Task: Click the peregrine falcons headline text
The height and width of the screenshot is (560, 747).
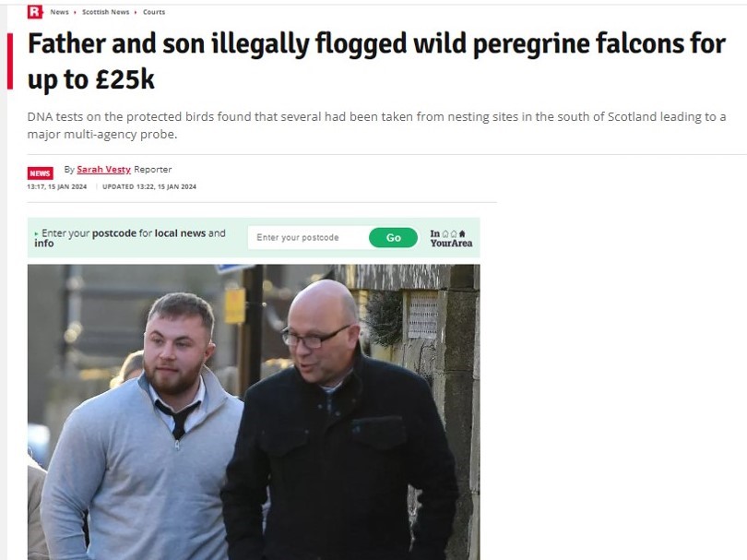Action: 376,61
